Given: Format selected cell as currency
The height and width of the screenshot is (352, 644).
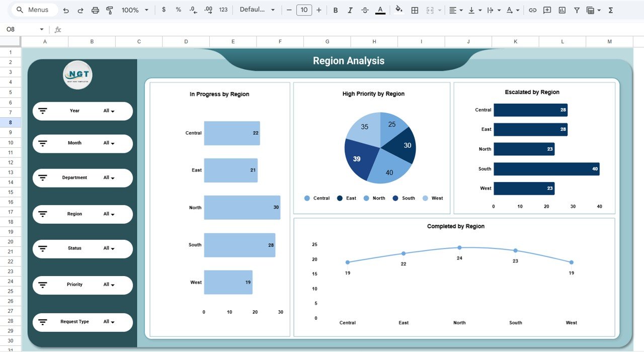Looking at the screenshot, I should click(x=164, y=10).
